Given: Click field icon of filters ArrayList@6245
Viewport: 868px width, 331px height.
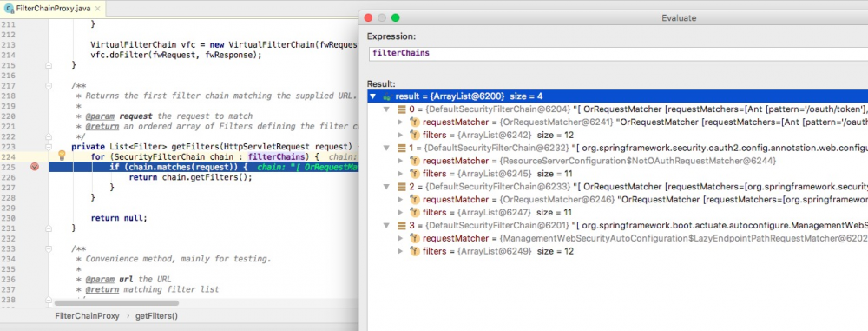Looking at the screenshot, I should click(x=414, y=174).
